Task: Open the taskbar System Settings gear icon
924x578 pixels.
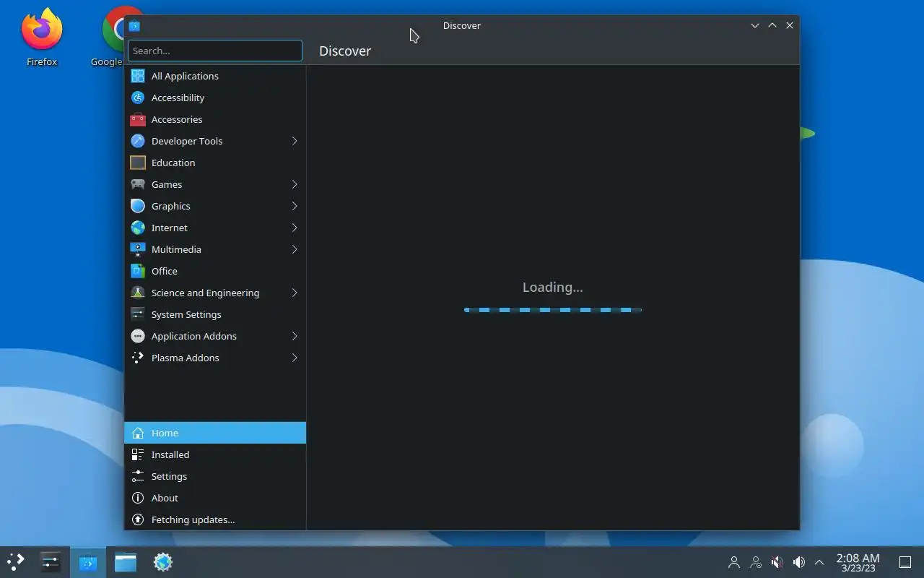Action: point(163,561)
